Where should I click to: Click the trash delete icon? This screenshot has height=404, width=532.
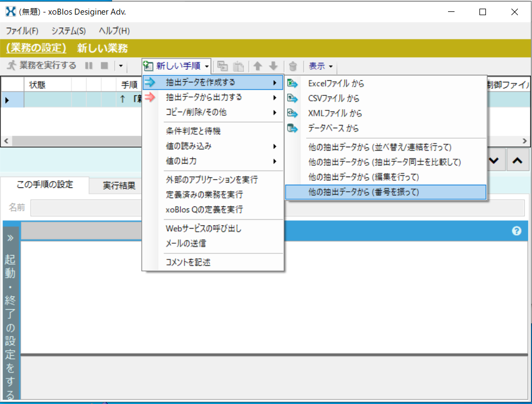click(x=293, y=66)
